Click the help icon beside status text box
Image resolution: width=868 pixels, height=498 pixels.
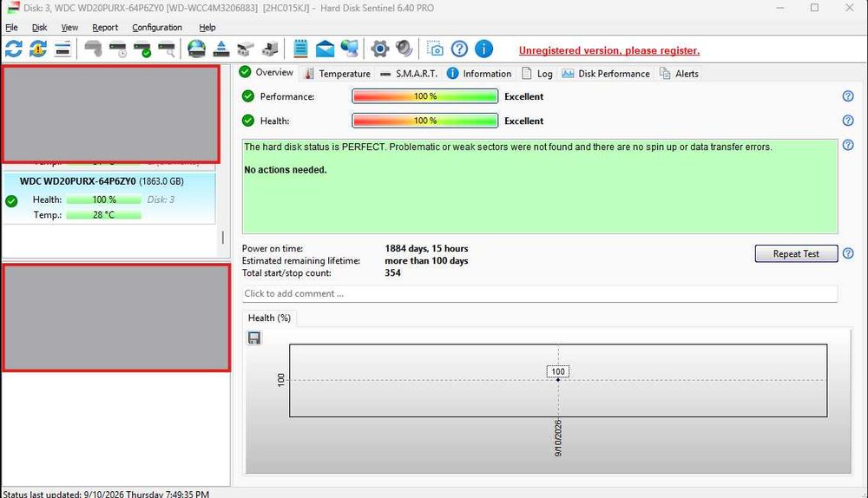(x=848, y=144)
